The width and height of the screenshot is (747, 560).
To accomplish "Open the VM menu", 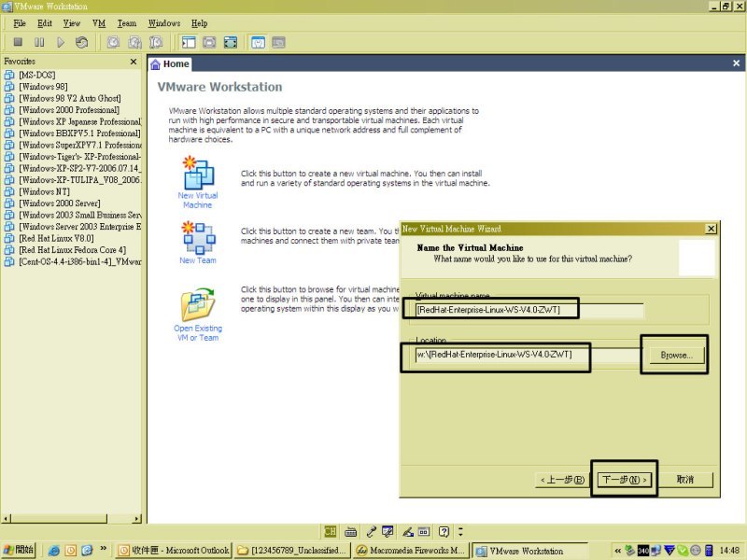I will point(99,23).
